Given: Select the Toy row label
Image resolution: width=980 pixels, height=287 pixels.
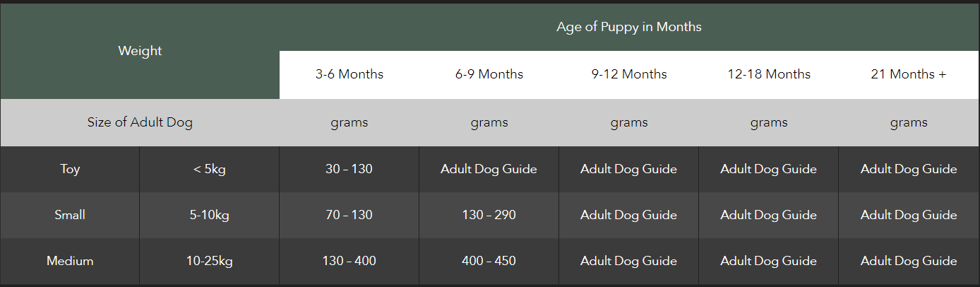Looking at the screenshot, I should pos(70,169).
